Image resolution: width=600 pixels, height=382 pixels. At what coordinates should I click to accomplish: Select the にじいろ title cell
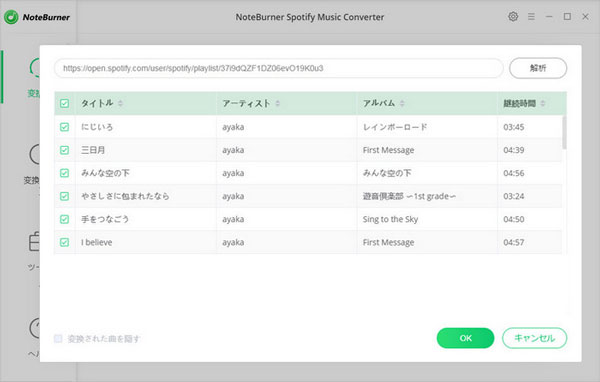pos(145,127)
